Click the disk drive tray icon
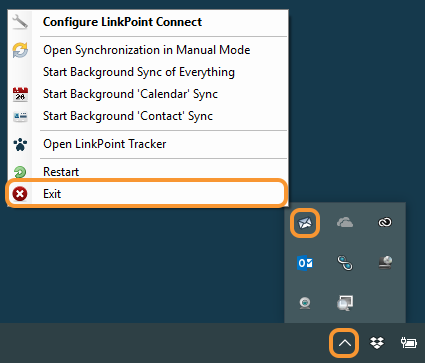Image resolution: width=425 pixels, height=363 pixels. coord(385,263)
